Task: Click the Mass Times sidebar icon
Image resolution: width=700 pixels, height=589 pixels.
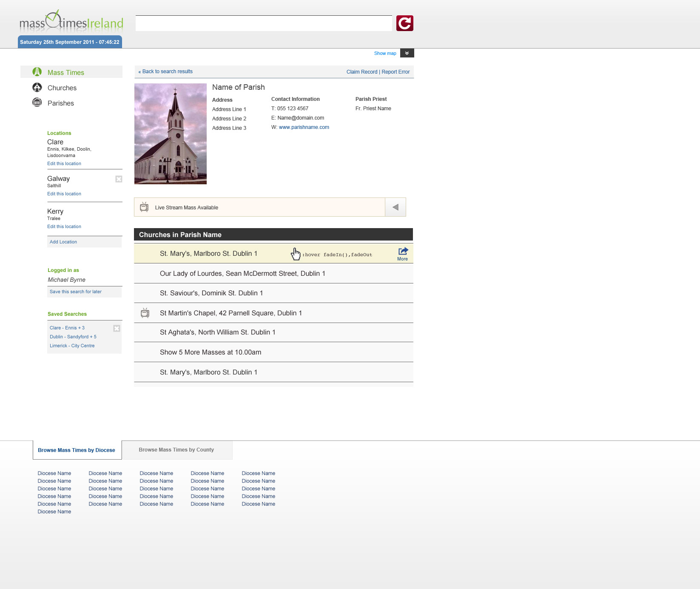Action: (x=37, y=72)
